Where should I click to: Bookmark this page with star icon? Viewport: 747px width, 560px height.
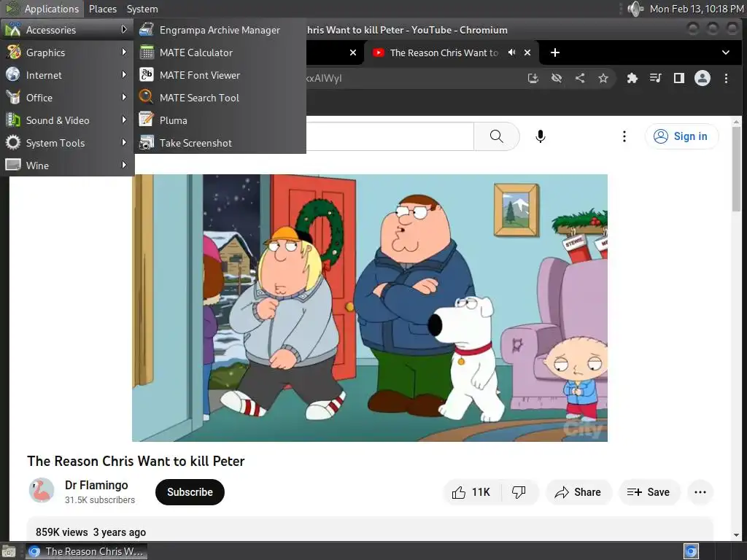[x=603, y=78]
